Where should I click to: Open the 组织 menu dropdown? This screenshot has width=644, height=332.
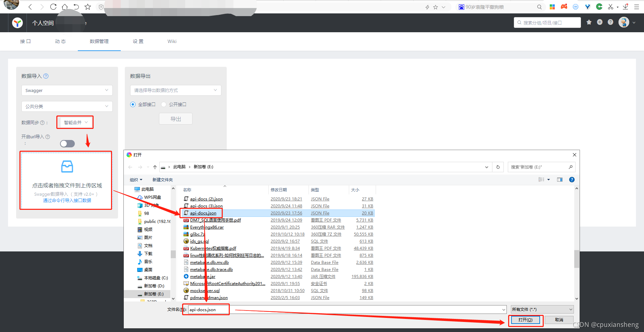click(136, 180)
